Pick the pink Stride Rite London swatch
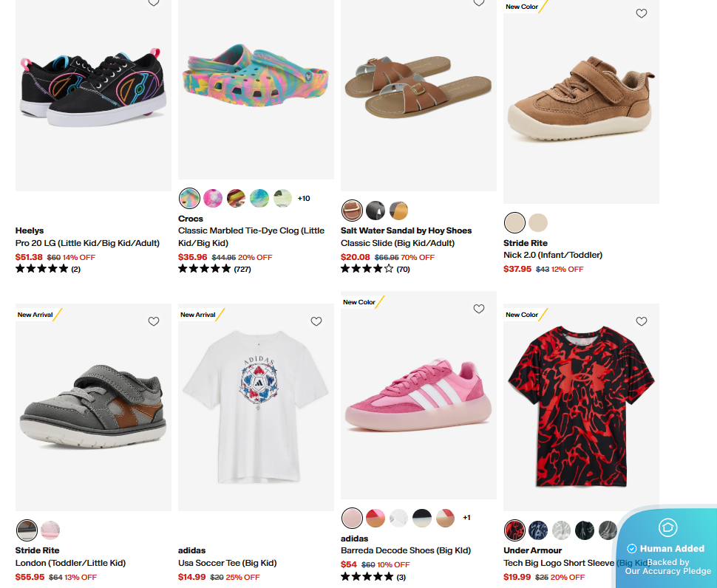This screenshot has width=717, height=588. (50, 530)
